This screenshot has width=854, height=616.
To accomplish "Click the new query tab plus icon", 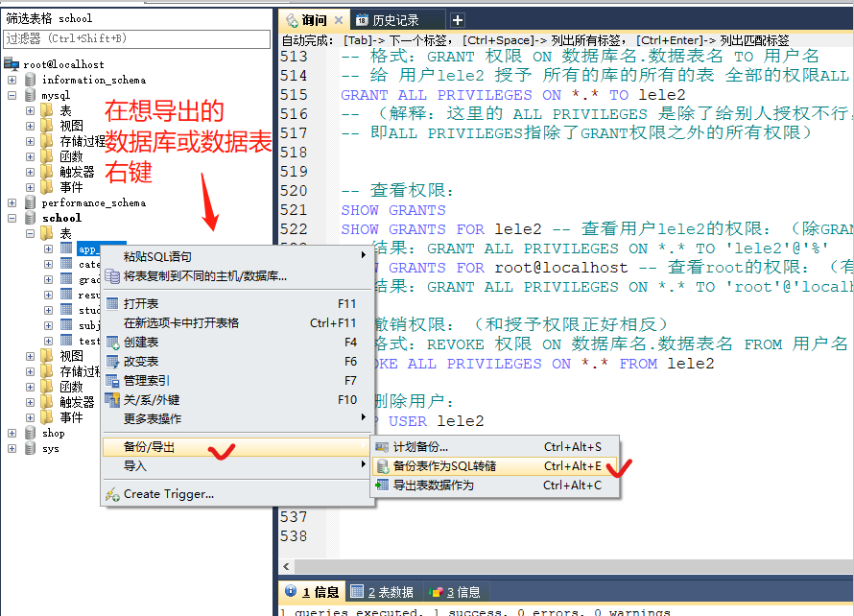I will tap(458, 20).
